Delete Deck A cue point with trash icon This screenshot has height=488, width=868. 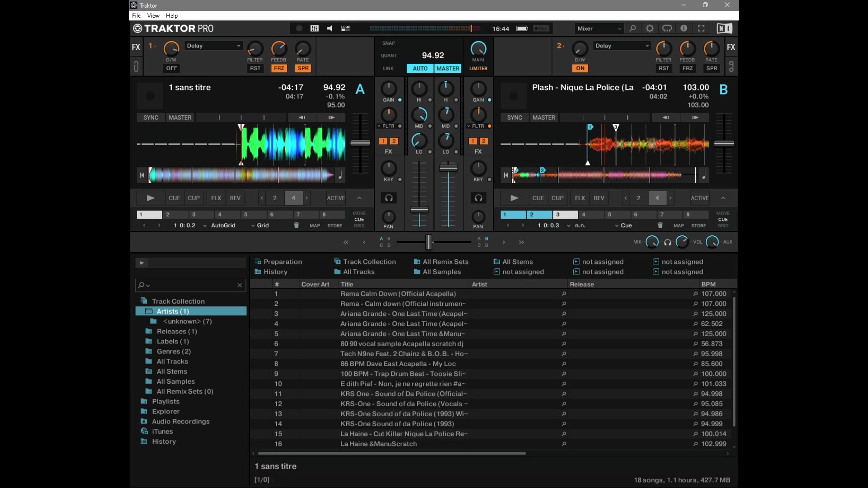click(x=297, y=225)
